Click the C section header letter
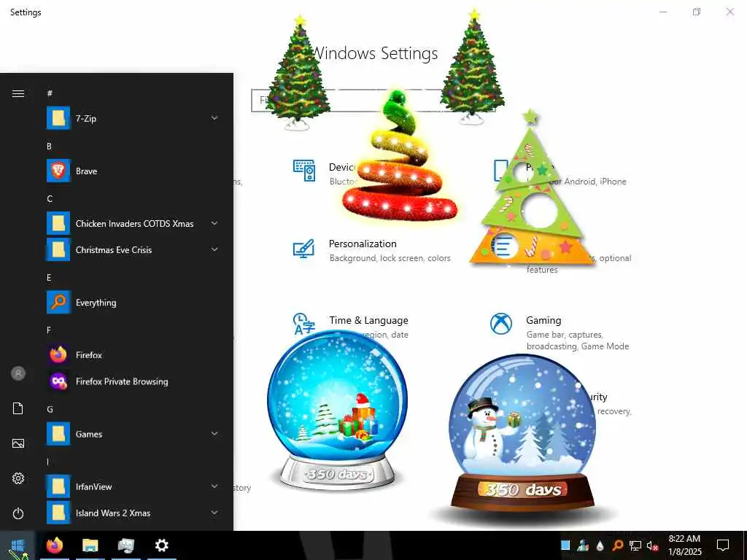Screen dimensions: 747x560 pyautogui.click(x=50, y=198)
